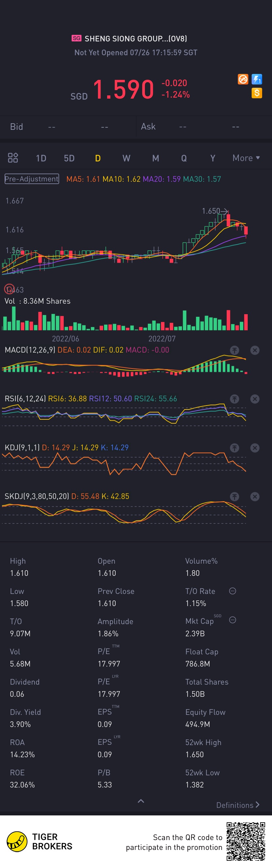Screen dimensions: 272x868
Task: Tap the -1.24% change percentage
Action: (175, 95)
